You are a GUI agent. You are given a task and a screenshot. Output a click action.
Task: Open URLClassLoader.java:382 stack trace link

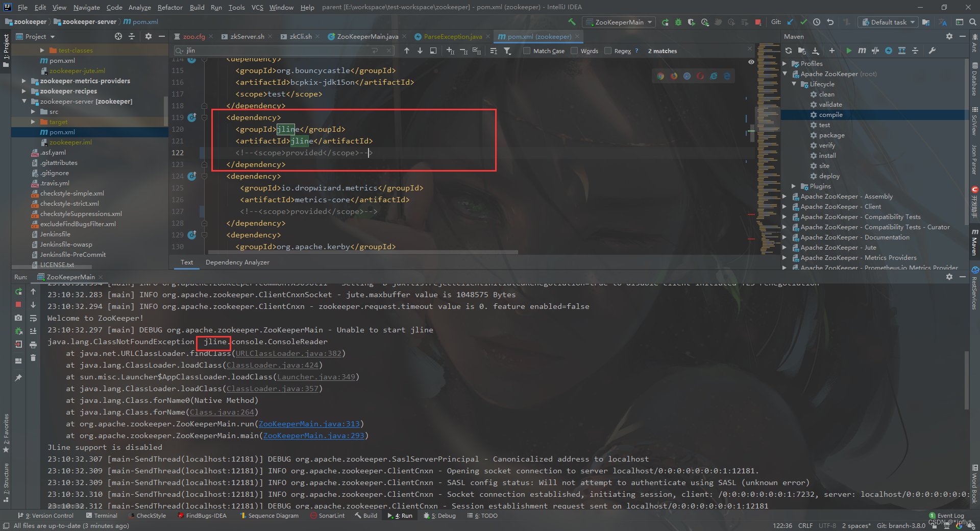tap(288, 353)
